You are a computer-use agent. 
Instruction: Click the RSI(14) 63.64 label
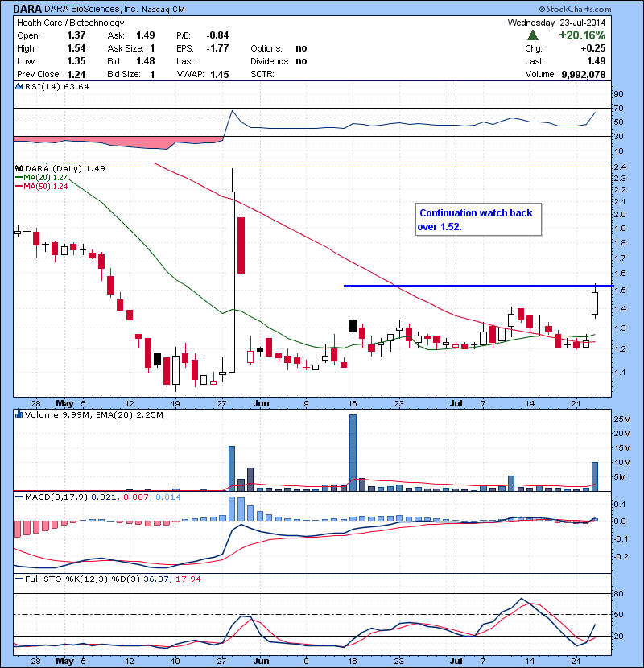(x=57, y=86)
